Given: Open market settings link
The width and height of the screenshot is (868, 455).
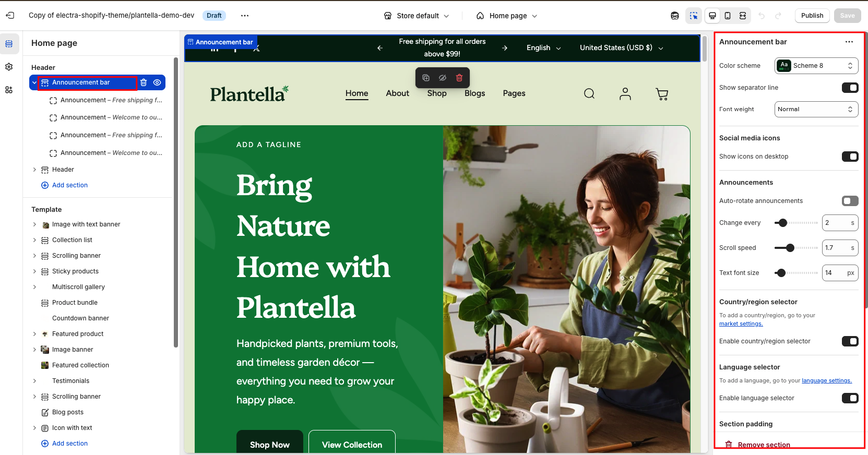Looking at the screenshot, I should [741, 324].
